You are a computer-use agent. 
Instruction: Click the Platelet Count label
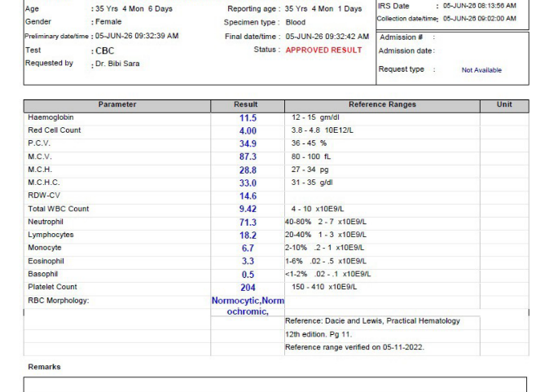52,287
